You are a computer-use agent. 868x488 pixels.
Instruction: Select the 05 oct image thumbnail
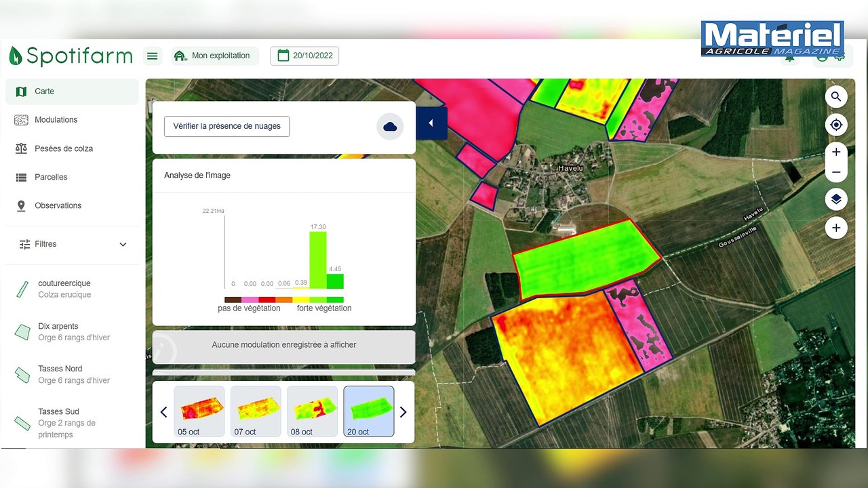click(x=199, y=411)
